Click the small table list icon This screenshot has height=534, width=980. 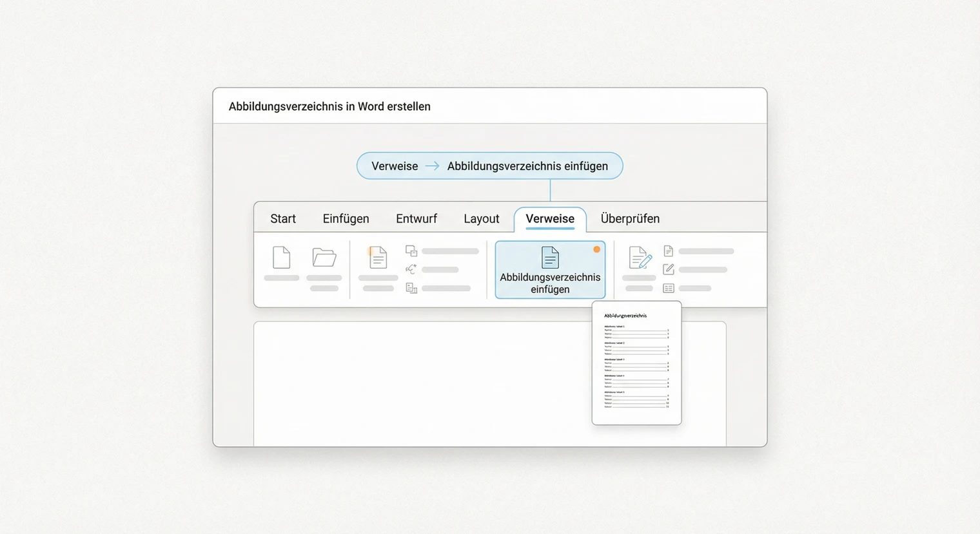[x=669, y=288]
